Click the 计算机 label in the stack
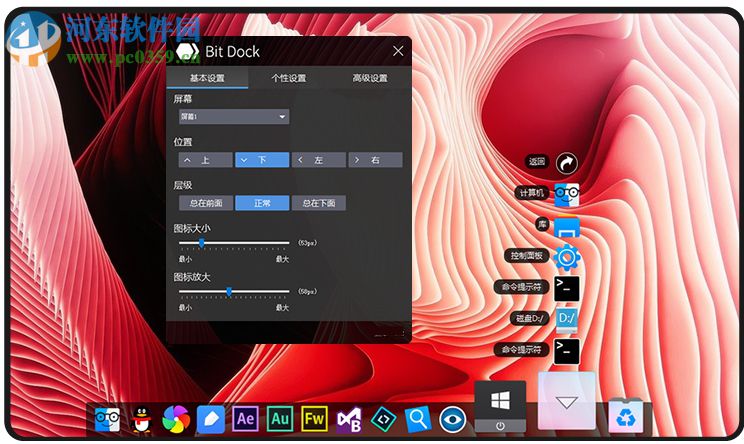 (x=531, y=193)
